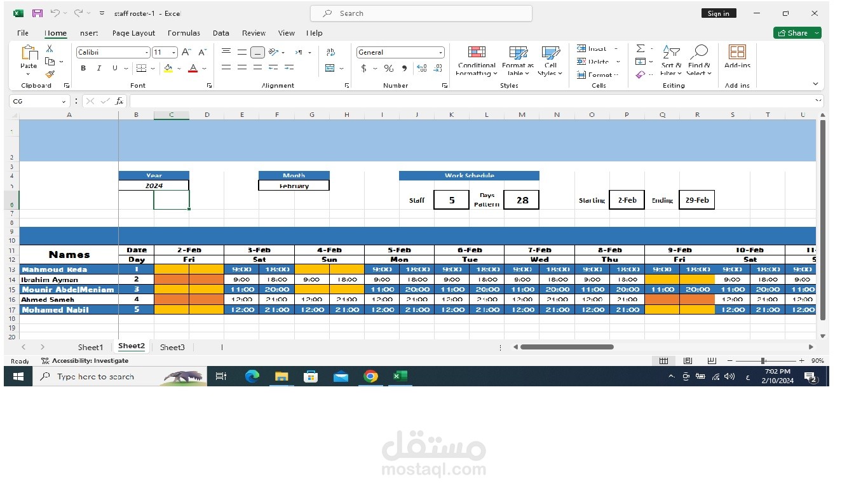Click the horizontal scrollbar thumb
The image size is (868, 488).
tap(567, 347)
